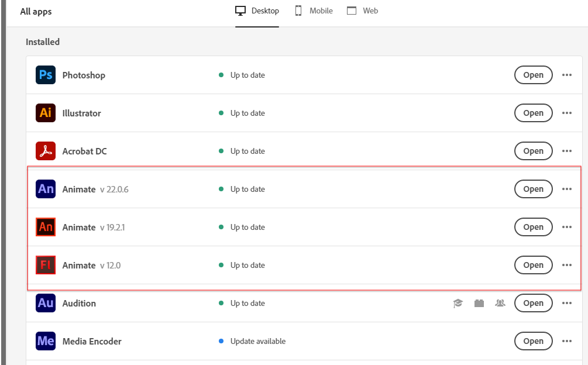Click the Desktop monitor icon
The width and height of the screenshot is (588, 365).
point(240,11)
